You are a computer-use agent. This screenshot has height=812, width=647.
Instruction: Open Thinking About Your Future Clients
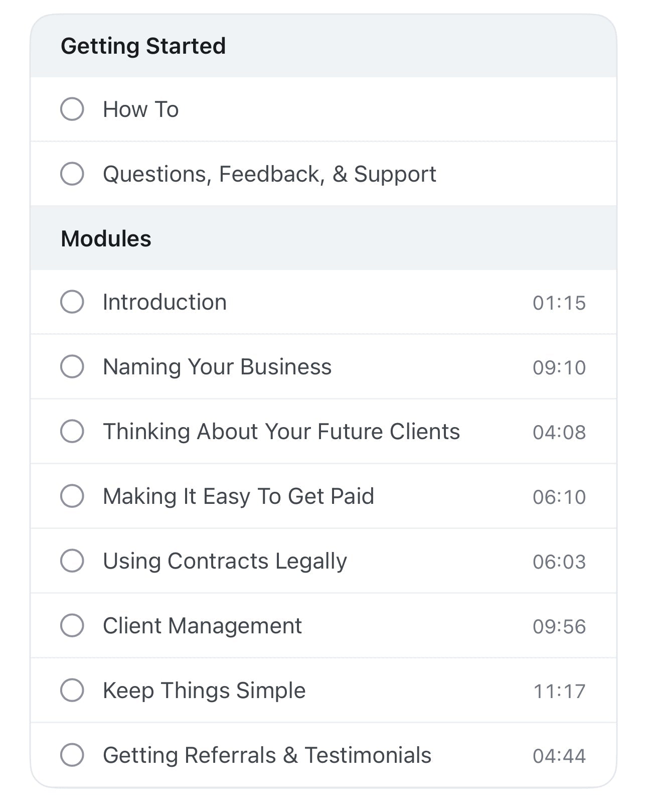click(x=281, y=432)
